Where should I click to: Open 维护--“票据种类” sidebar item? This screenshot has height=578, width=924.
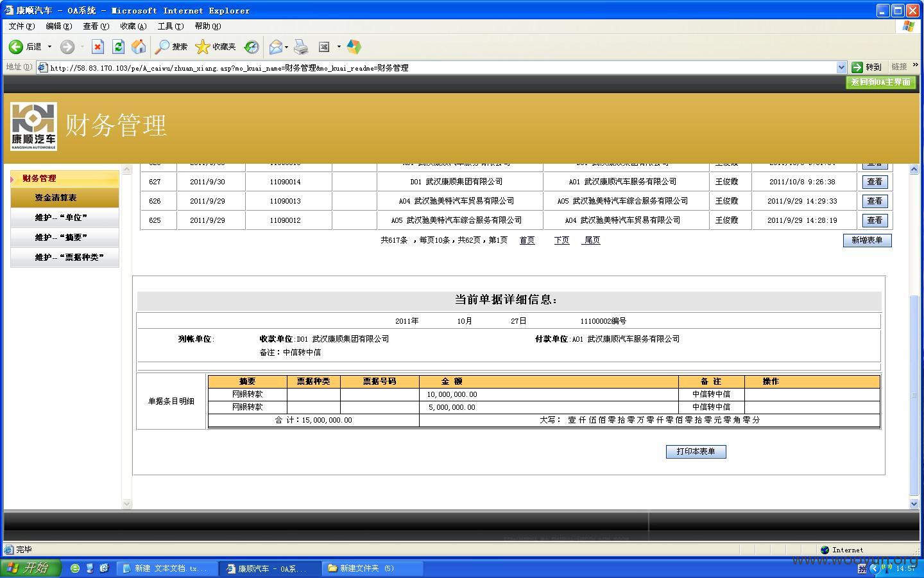pyautogui.click(x=65, y=258)
